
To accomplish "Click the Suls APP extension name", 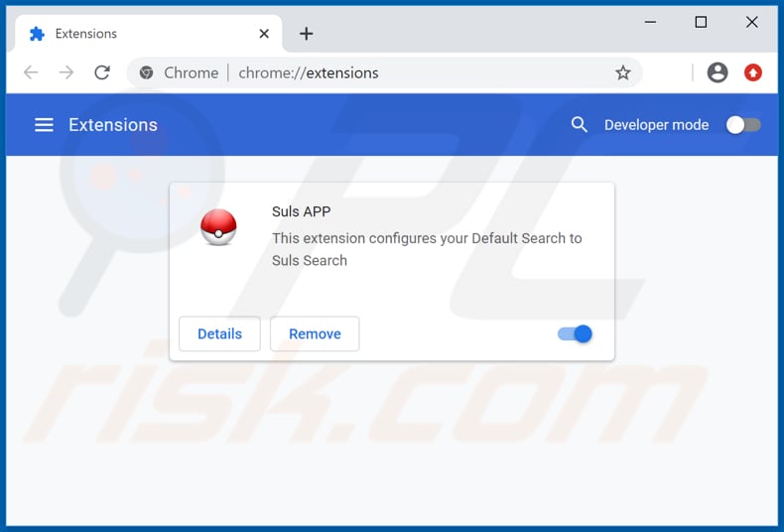I will 301,211.
